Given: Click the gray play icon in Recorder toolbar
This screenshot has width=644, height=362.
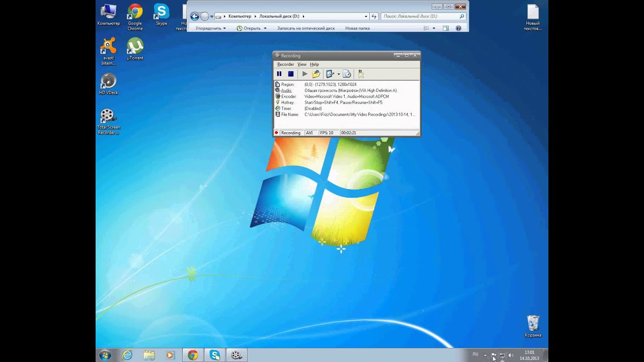Looking at the screenshot, I should 305,74.
